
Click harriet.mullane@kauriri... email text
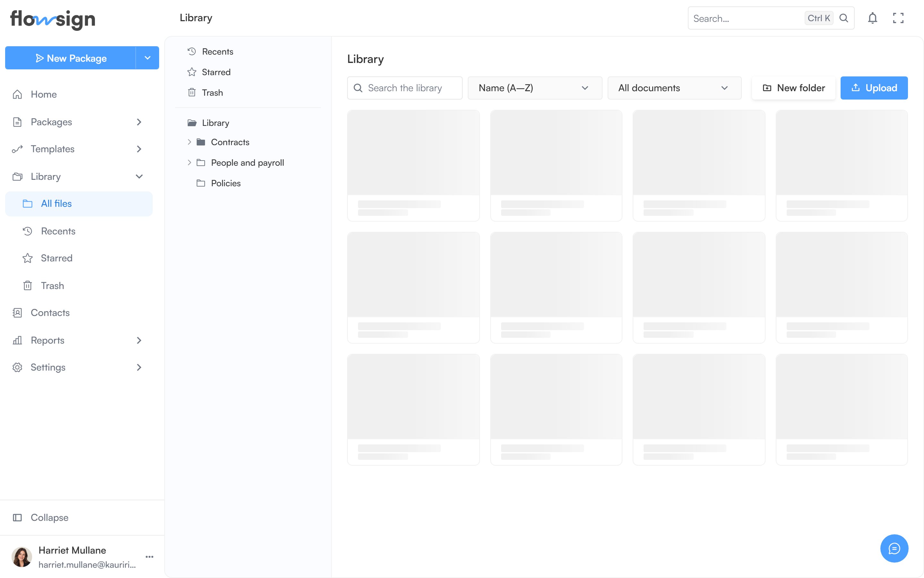point(87,565)
